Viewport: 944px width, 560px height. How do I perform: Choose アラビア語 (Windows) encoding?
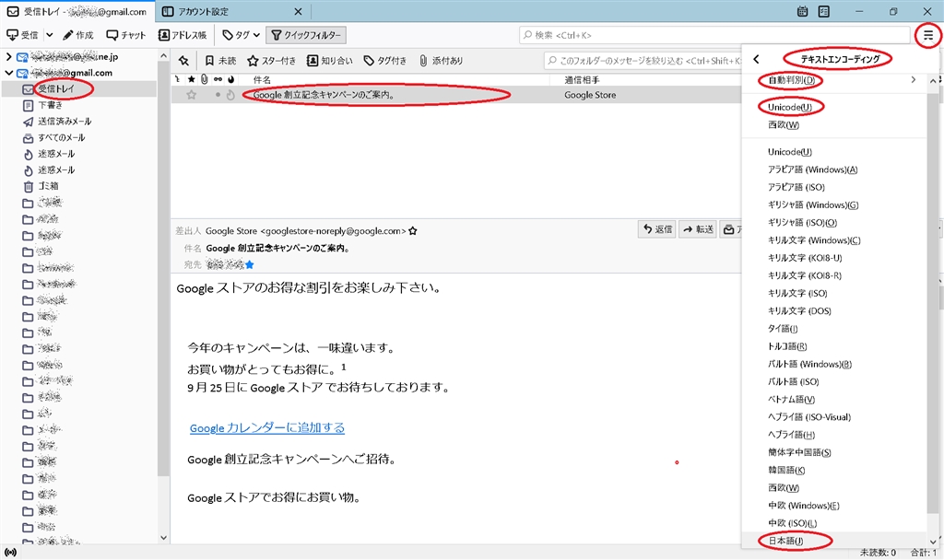tap(812, 169)
